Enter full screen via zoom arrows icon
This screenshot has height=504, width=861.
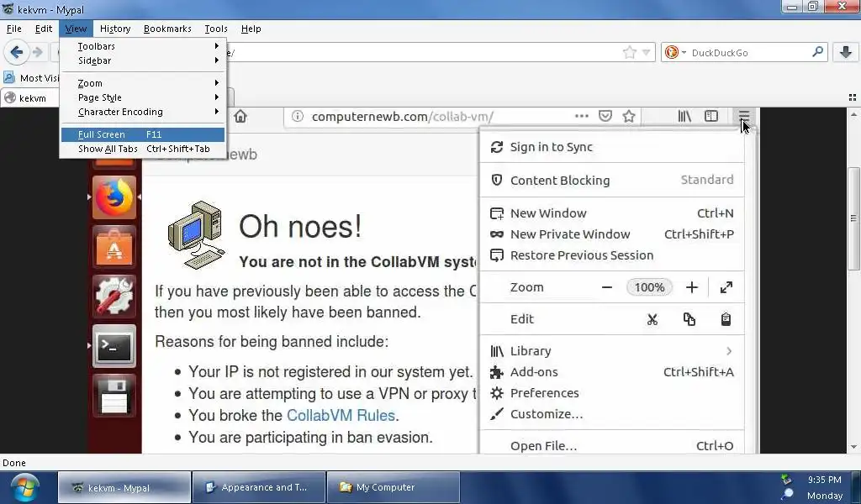(x=726, y=287)
